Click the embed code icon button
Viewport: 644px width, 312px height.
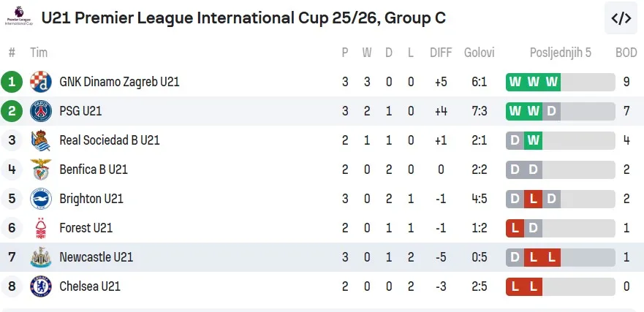[621, 18]
